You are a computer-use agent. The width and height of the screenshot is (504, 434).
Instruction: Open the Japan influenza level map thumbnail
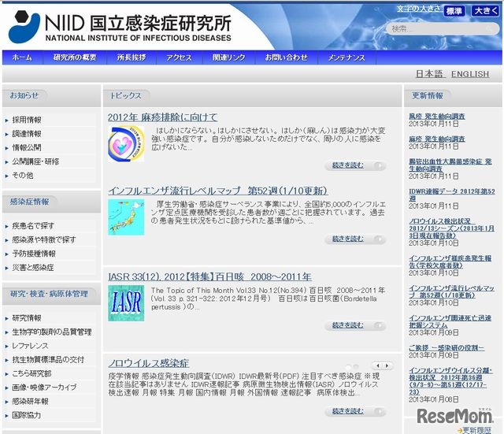(x=126, y=217)
